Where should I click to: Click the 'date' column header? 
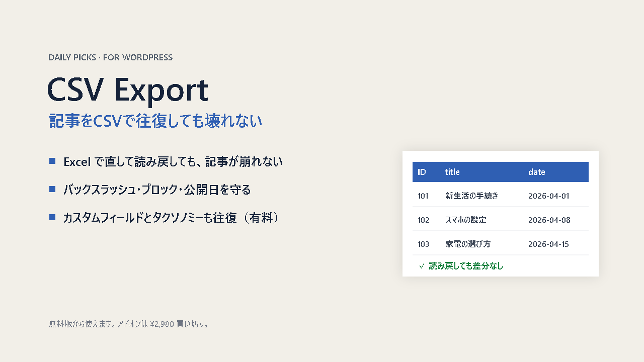pyautogui.click(x=537, y=172)
